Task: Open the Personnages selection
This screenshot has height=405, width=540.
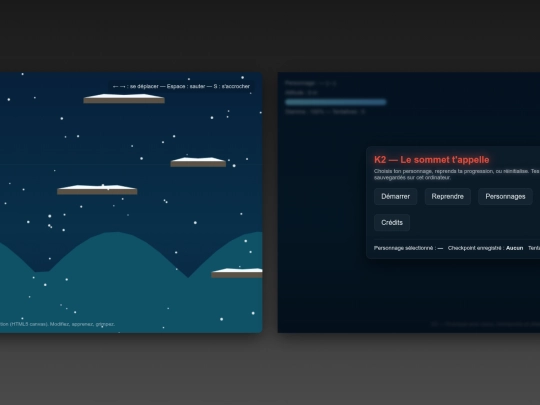Action: point(505,197)
